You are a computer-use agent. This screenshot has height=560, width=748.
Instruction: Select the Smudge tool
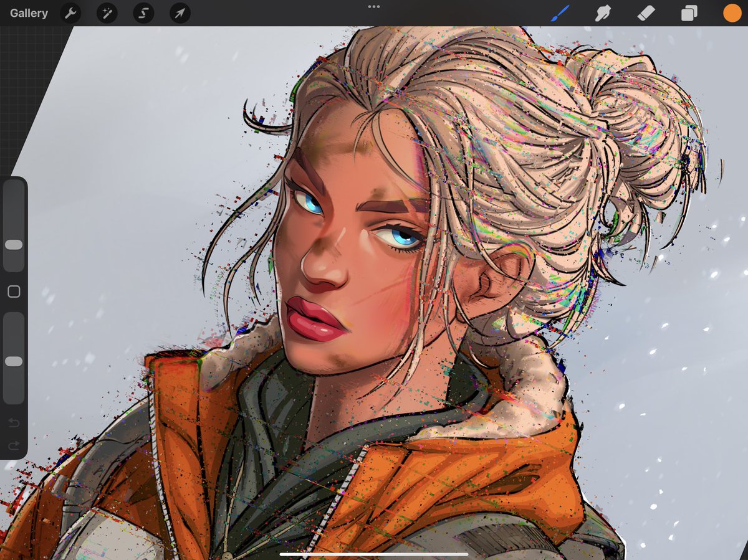pyautogui.click(x=603, y=13)
